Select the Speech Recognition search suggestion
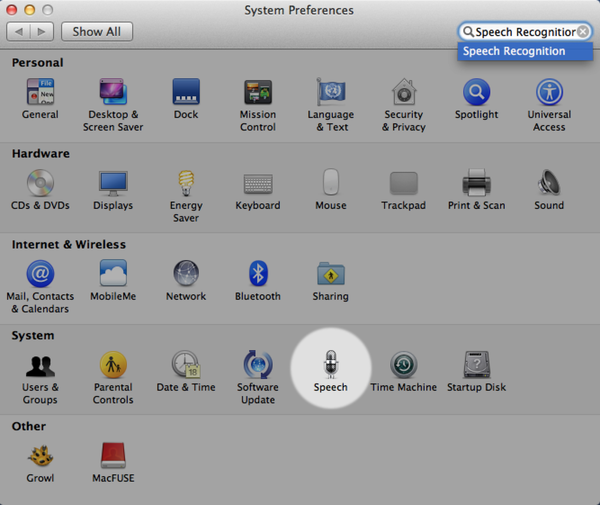 (525, 51)
